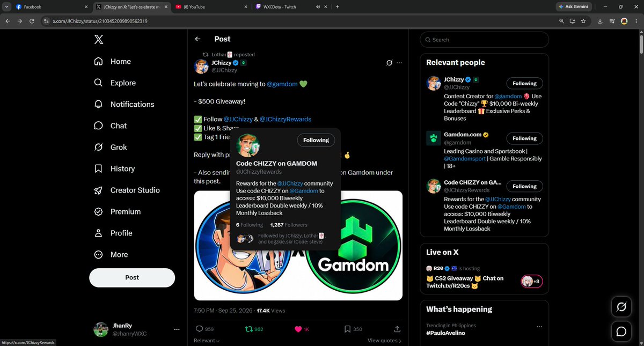This screenshot has width=644, height=346.
Task: Switch to the Facebook browser tab
Action: [x=51, y=7]
